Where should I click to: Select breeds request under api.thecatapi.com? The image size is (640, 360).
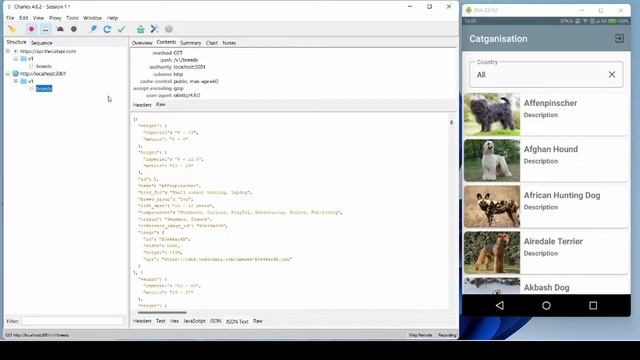44,66
